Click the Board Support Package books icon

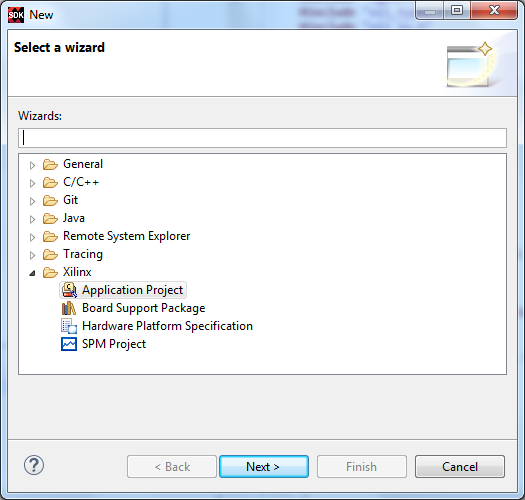click(x=69, y=308)
